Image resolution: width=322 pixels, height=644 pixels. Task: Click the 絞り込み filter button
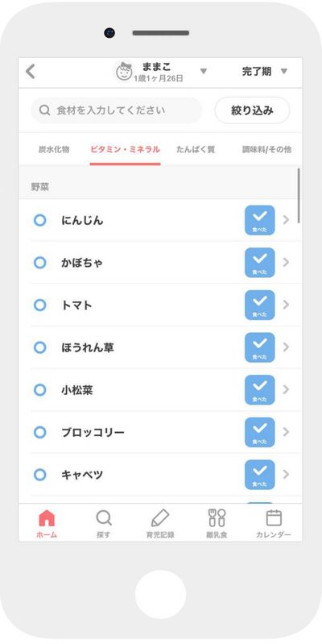252,110
